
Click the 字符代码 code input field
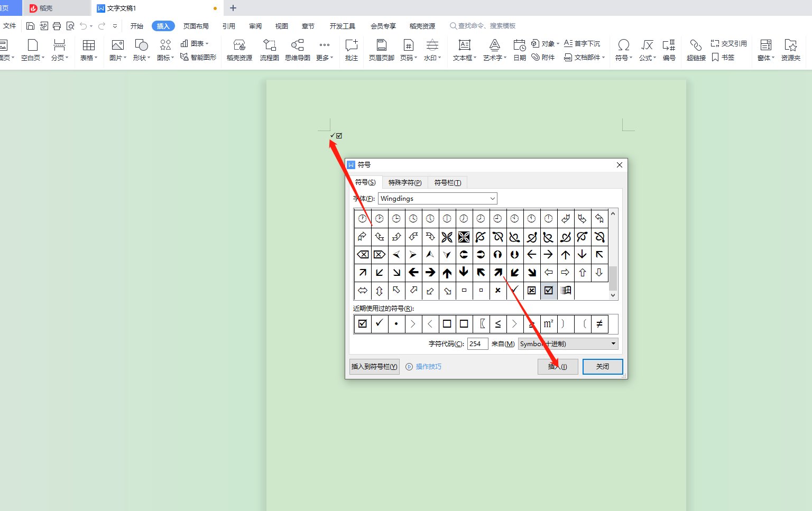click(477, 343)
